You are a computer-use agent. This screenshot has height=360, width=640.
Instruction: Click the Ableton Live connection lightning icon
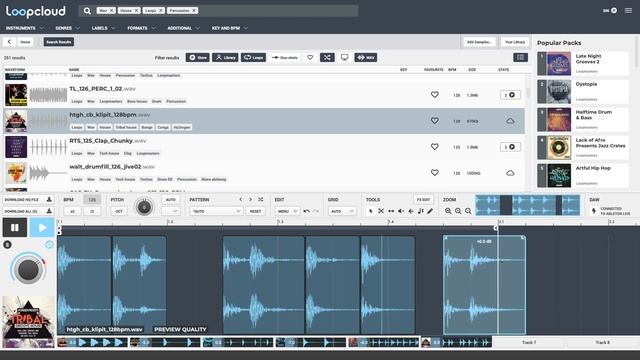pyautogui.click(x=594, y=211)
